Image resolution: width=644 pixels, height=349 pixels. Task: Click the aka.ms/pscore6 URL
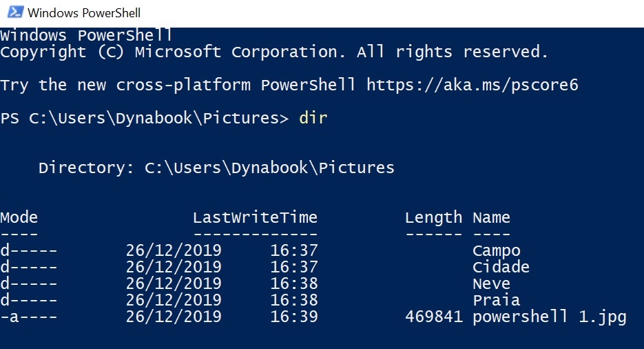click(472, 85)
